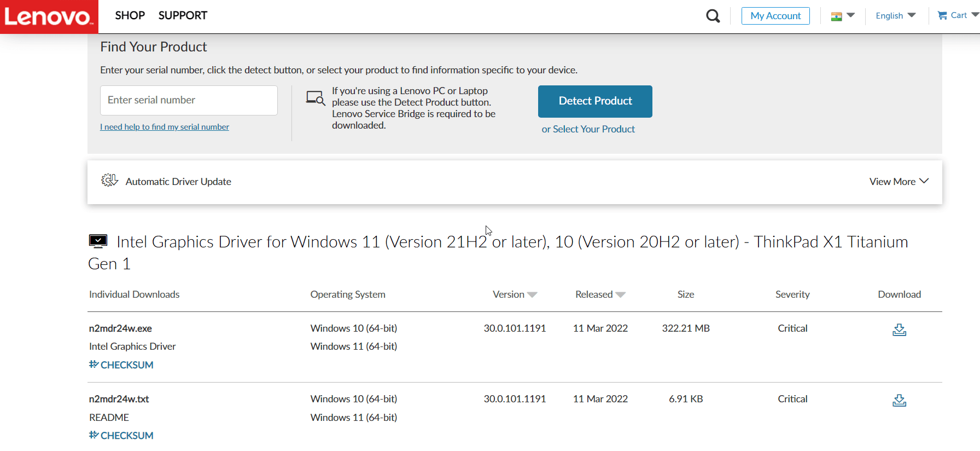Screen dimensions: 980x451
Task: Open 'I need help to find my serial number'
Action: 165,127
